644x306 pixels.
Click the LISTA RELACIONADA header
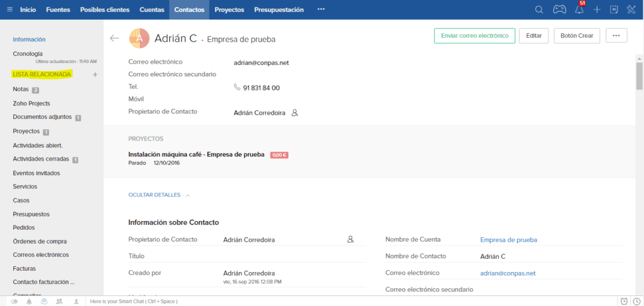42,74
